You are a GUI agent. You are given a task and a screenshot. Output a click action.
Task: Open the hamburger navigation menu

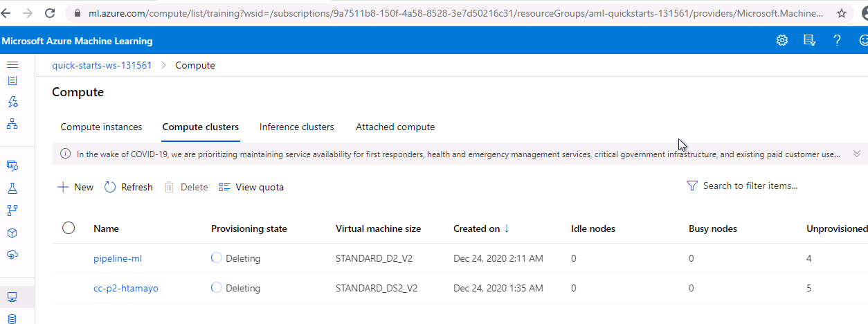pyautogui.click(x=12, y=64)
